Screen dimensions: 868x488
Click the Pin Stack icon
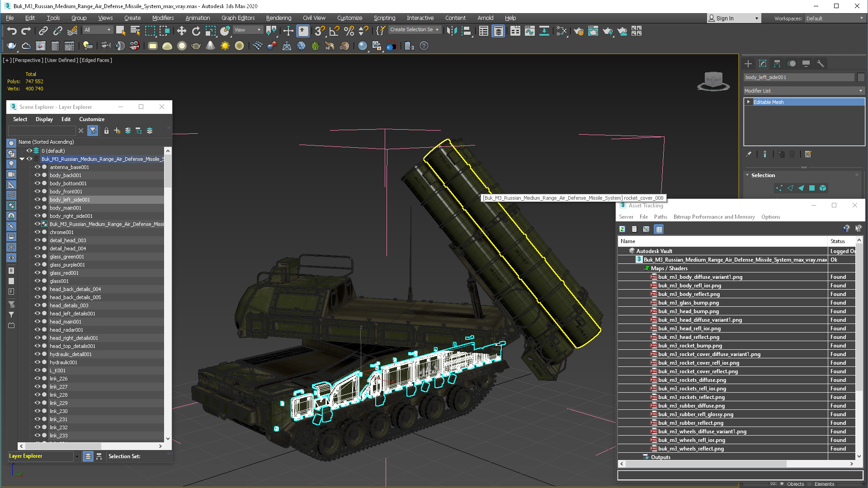coord(749,154)
